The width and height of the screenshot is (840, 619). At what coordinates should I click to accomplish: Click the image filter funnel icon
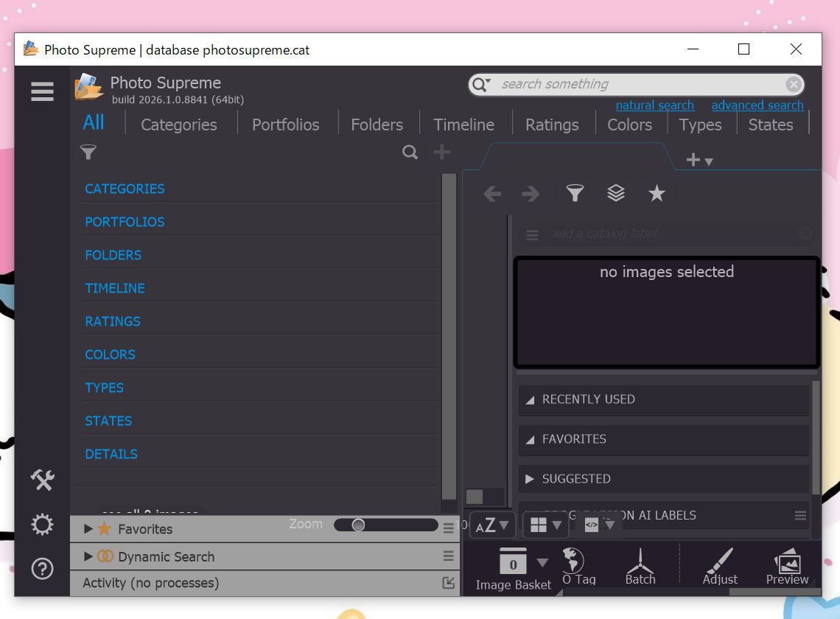(575, 193)
